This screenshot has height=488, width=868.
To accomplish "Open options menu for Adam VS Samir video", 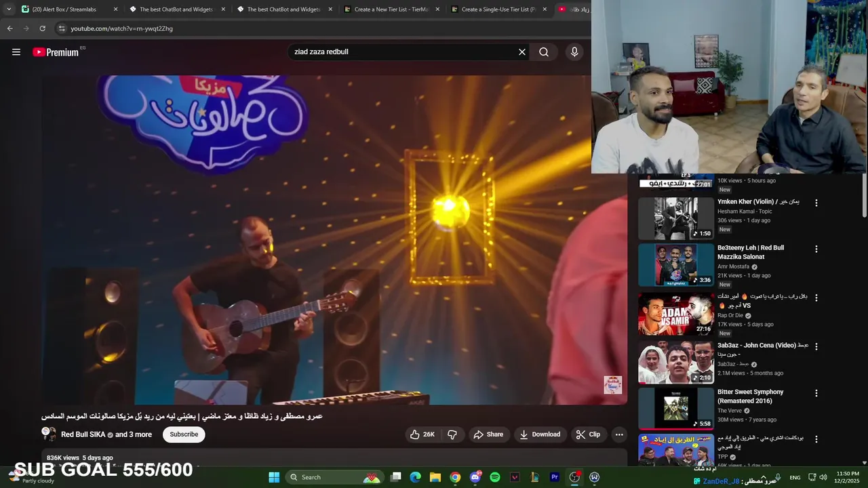I will point(816,298).
